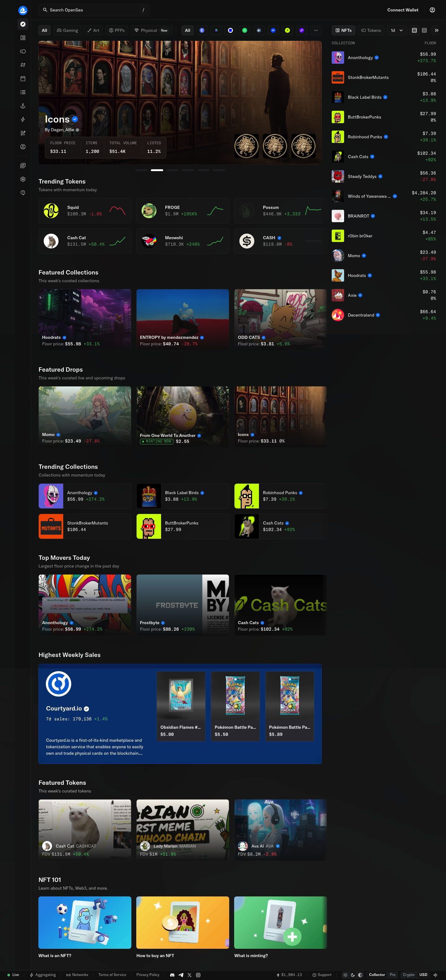Image resolution: width=446 pixels, height=980 pixels.
Task: Switch to system theme half-circle icon
Action: pyautogui.click(x=360, y=975)
